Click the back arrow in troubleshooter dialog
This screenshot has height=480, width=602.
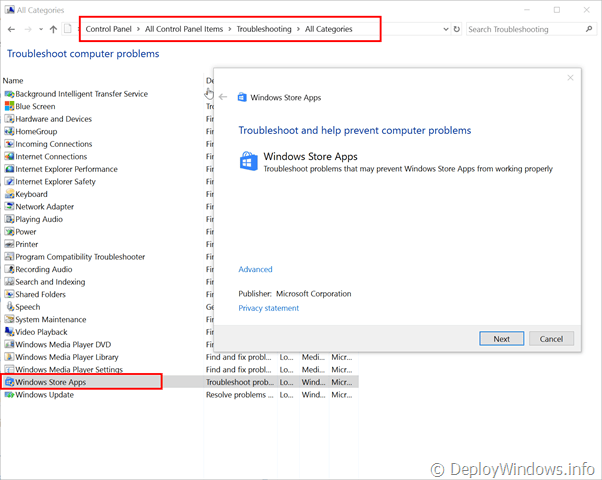223,97
